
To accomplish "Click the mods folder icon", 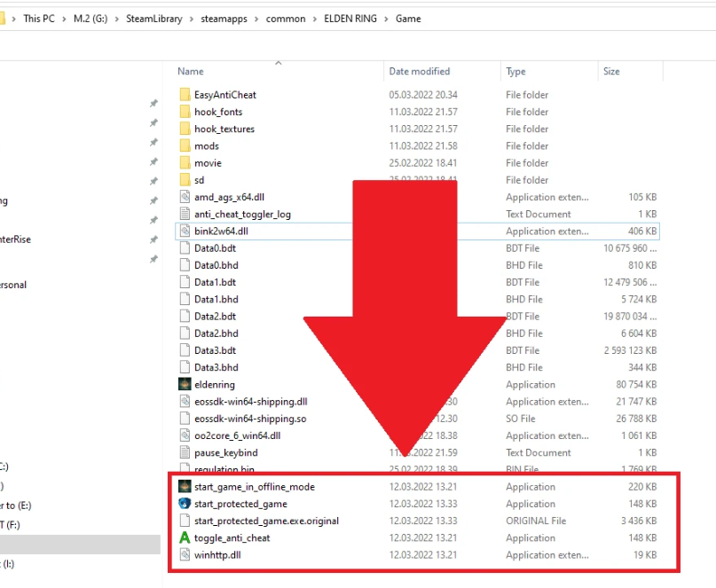I will [185, 146].
